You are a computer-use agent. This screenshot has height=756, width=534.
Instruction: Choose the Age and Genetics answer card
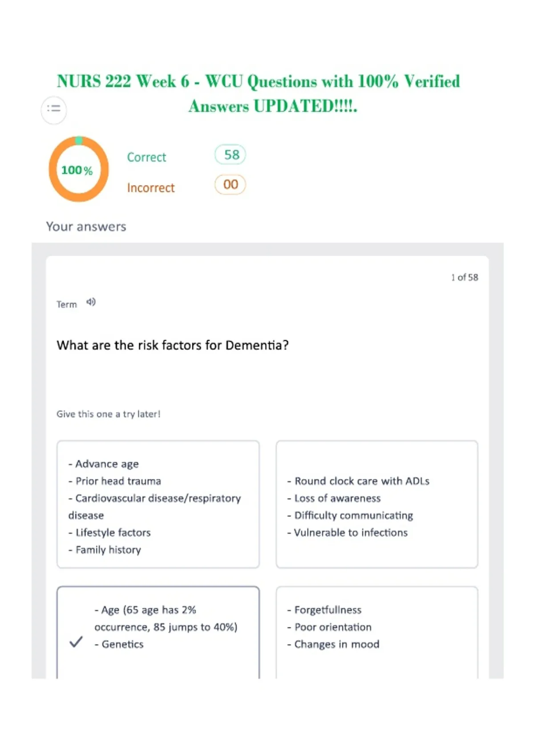point(158,632)
